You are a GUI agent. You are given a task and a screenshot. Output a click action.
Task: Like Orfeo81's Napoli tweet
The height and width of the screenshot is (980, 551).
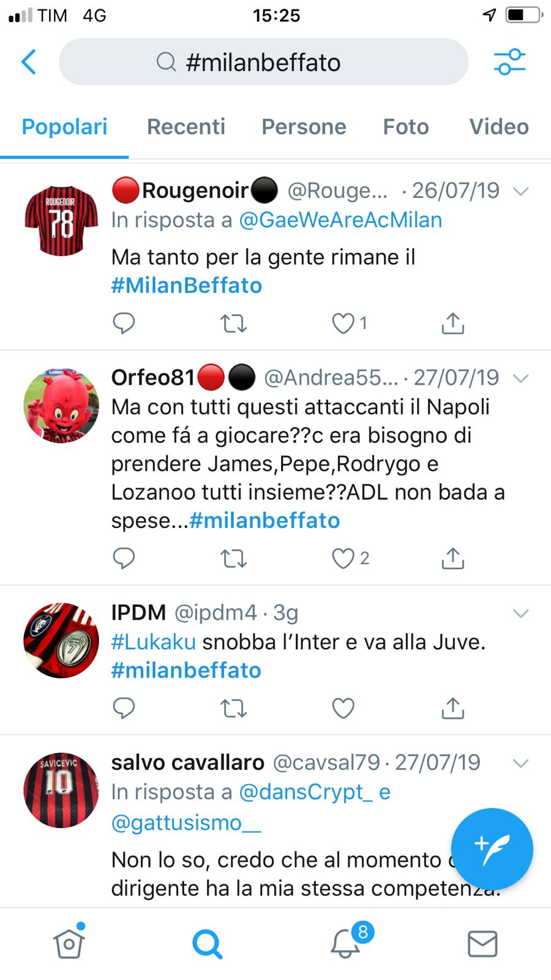[x=343, y=558]
